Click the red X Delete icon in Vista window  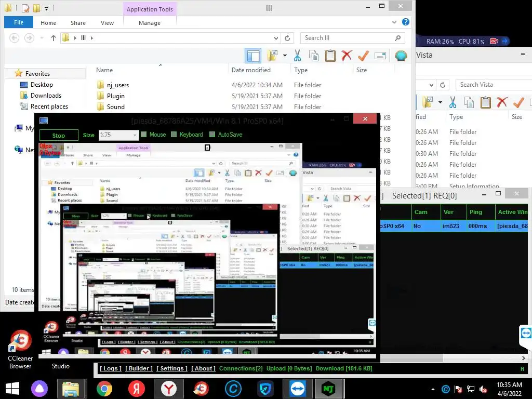pyautogui.click(x=502, y=102)
